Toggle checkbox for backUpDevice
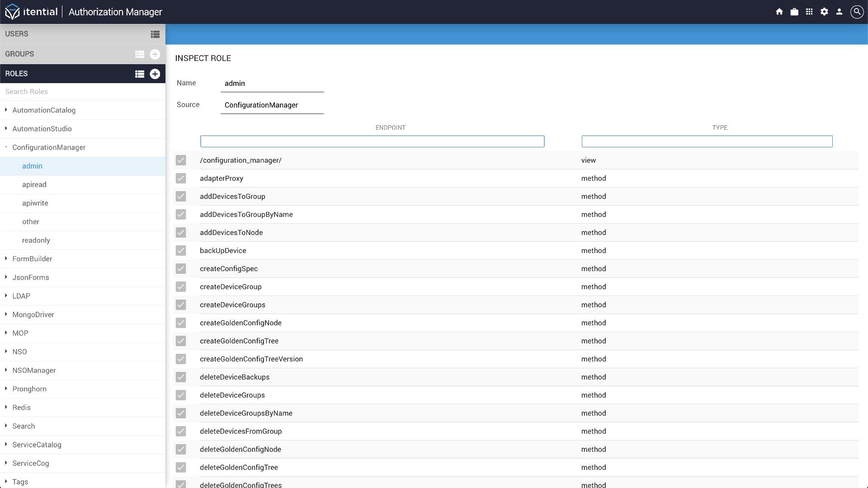 (x=181, y=251)
